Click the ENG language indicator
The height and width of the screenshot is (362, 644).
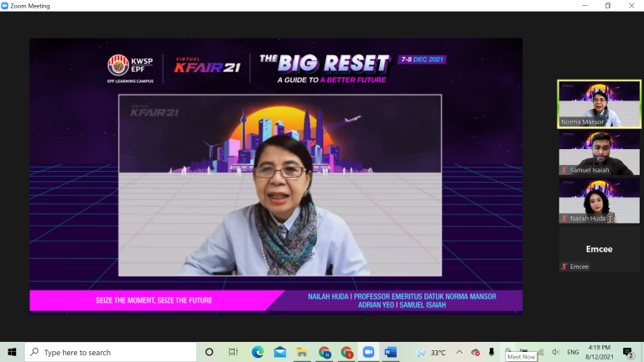click(x=573, y=352)
